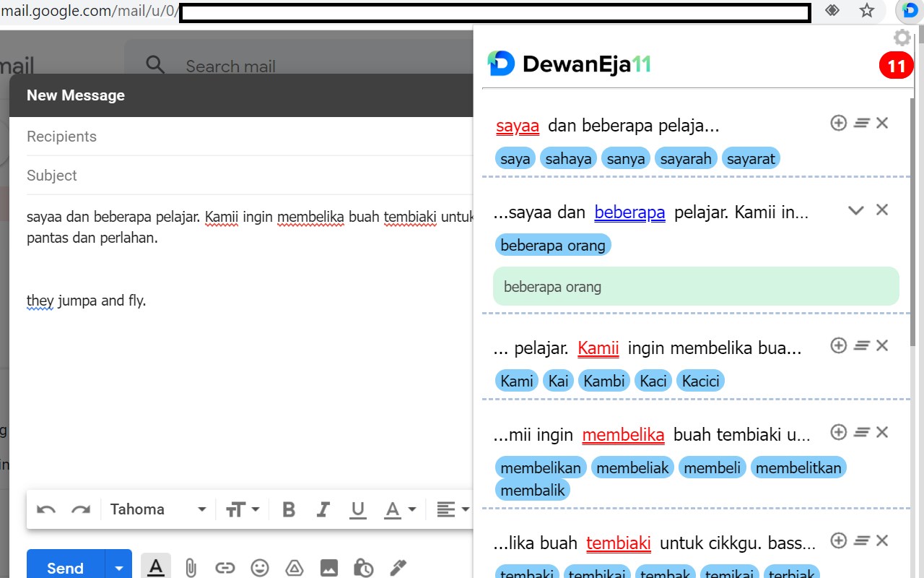
Task: Click the red 11 error count badge
Action: (896, 67)
